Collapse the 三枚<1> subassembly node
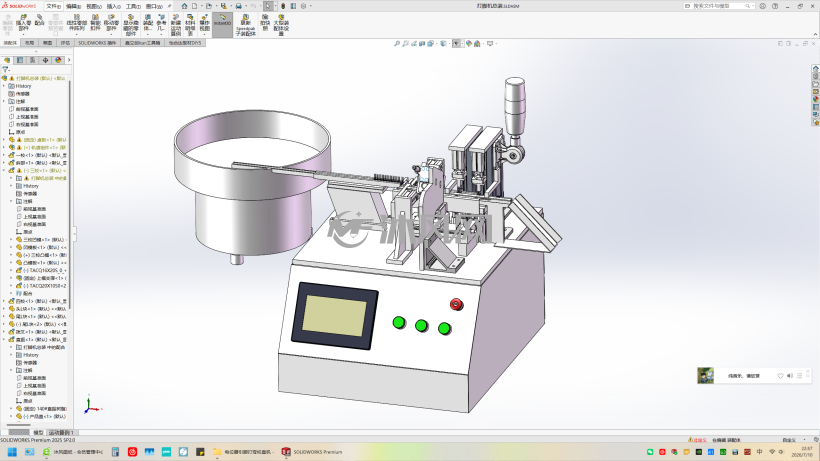This screenshot has height=461, width=820. pos(4,170)
